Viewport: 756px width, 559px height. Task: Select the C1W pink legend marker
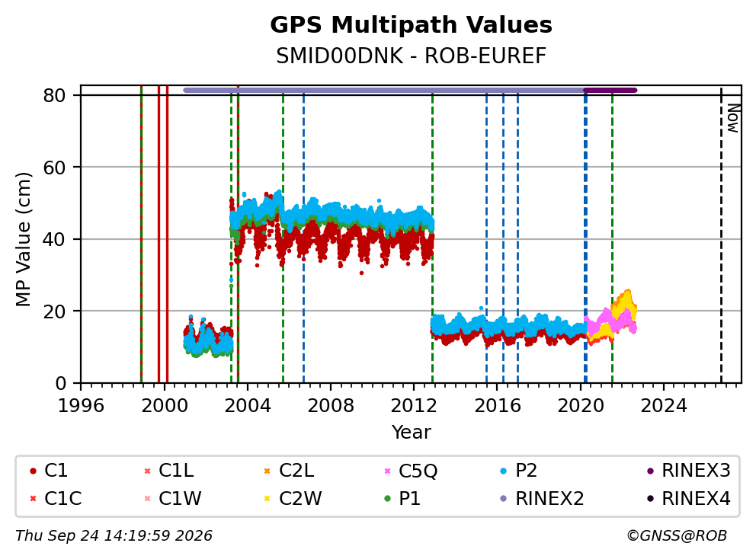[148, 499]
